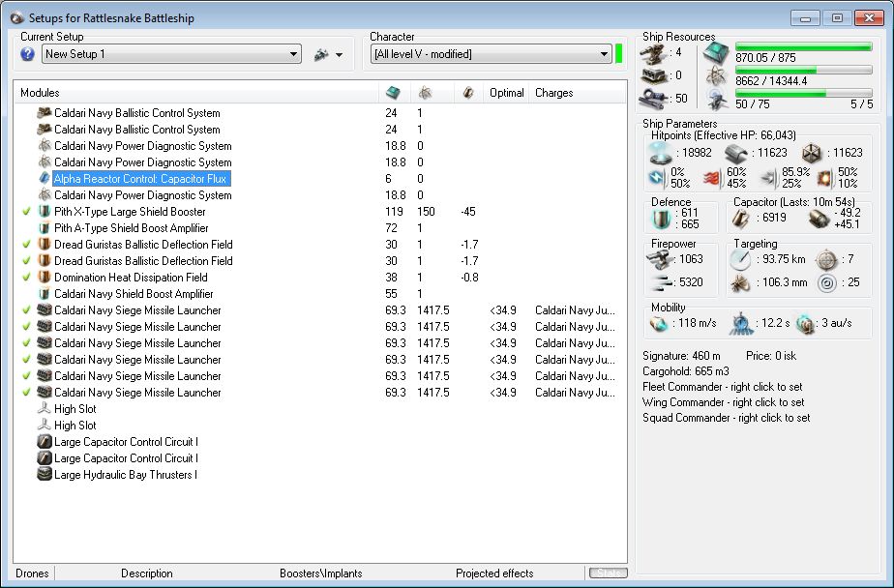
Task: Click the capacitor capacity icon
Action: point(740,219)
